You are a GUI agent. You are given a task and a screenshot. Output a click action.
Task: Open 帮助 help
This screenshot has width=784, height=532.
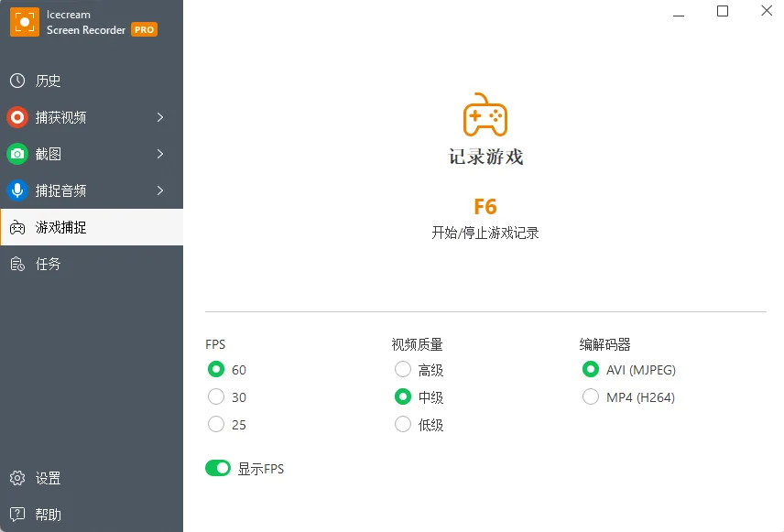92,514
